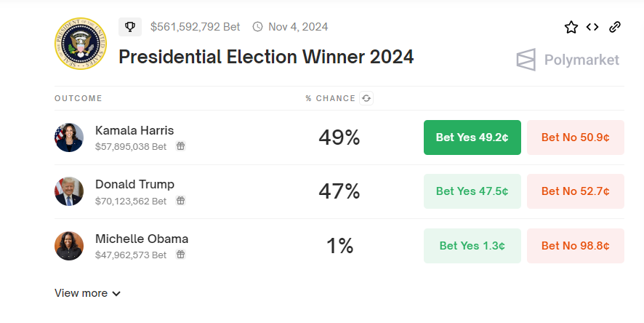Click gift icon under Michelle Obama
644x323 pixels.
(180, 255)
